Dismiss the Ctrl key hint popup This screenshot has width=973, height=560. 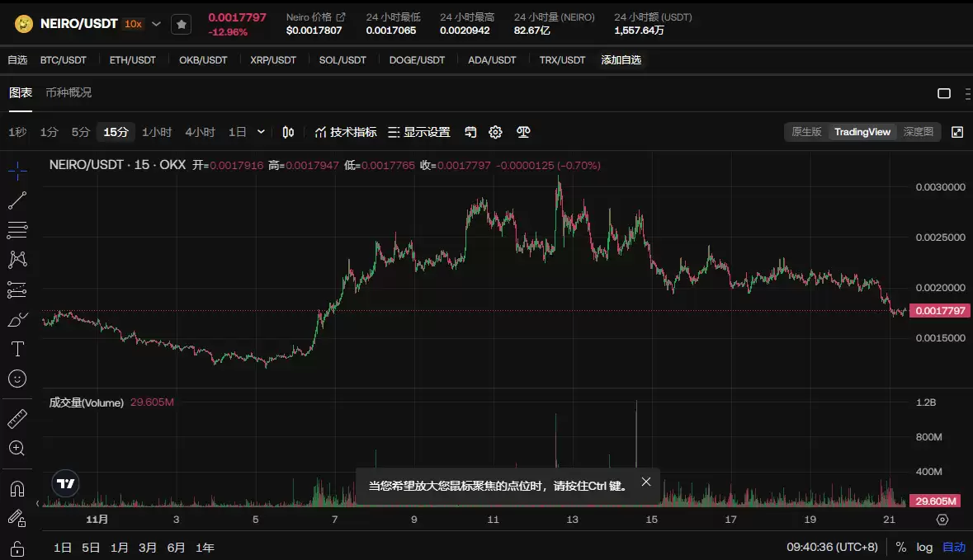coord(645,482)
